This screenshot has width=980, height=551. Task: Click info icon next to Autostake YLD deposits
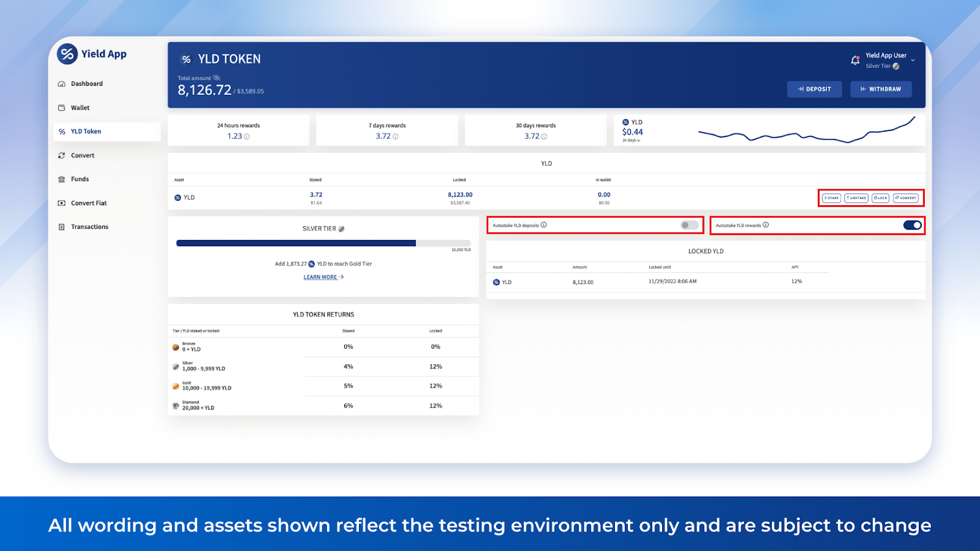[x=544, y=225]
